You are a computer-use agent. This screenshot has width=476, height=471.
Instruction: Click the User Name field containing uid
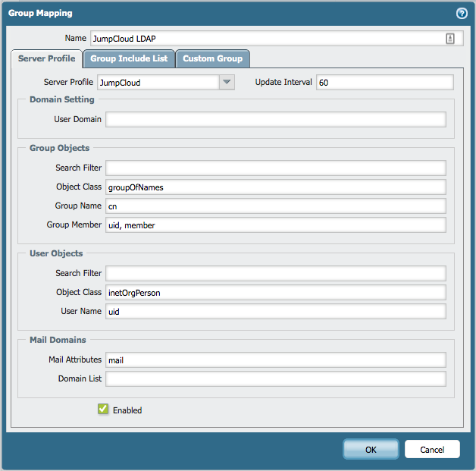[275, 311]
